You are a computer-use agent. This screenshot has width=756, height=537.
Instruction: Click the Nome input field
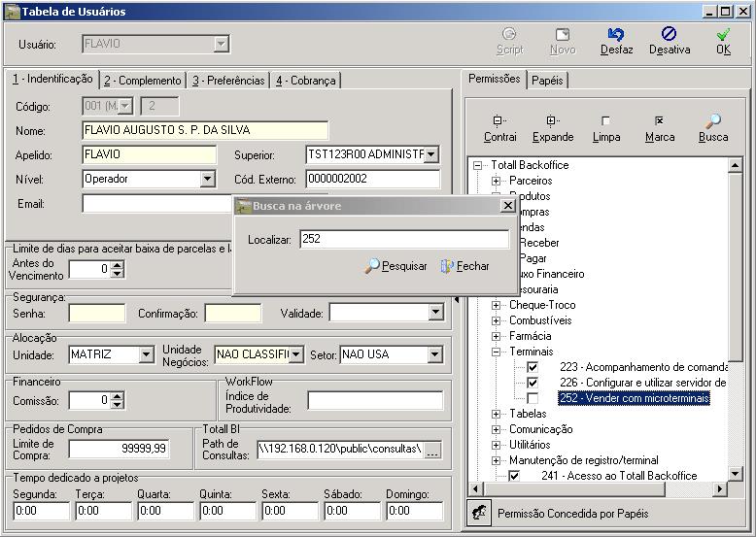(x=205, y=130)
